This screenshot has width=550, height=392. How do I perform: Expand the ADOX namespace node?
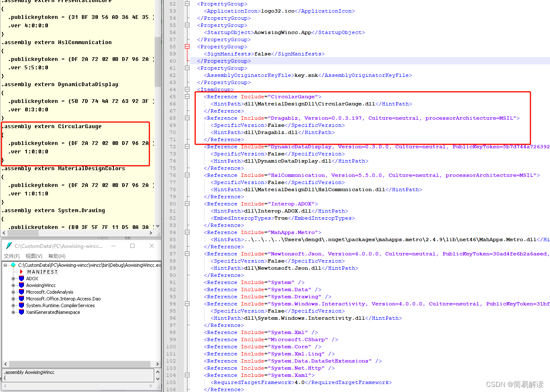pyautogui.click(x=13, y=279)
